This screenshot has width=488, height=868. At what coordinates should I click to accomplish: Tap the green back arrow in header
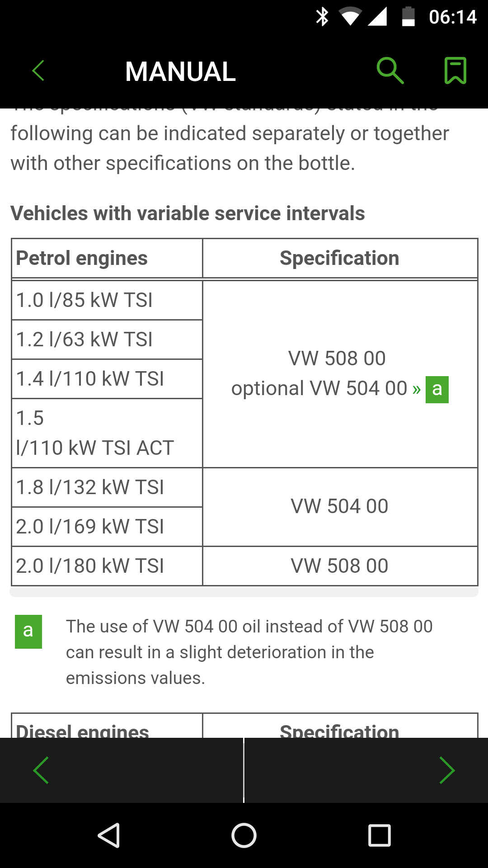pos(38,71)
